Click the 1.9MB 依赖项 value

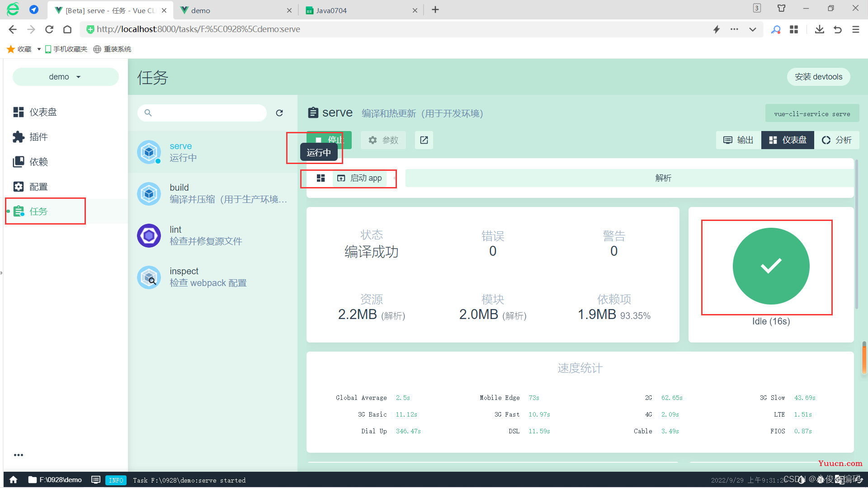point(597,314)
